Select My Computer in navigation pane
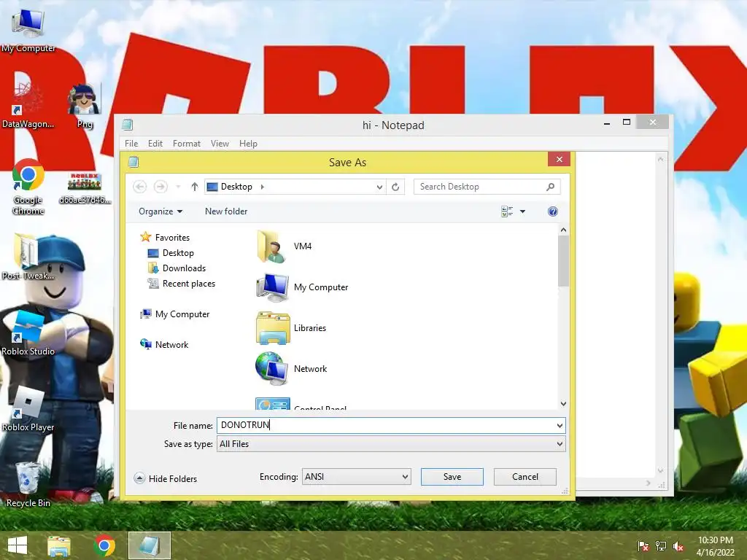The height and width of the screenshot is (560, 747). (x=175, y=314)
